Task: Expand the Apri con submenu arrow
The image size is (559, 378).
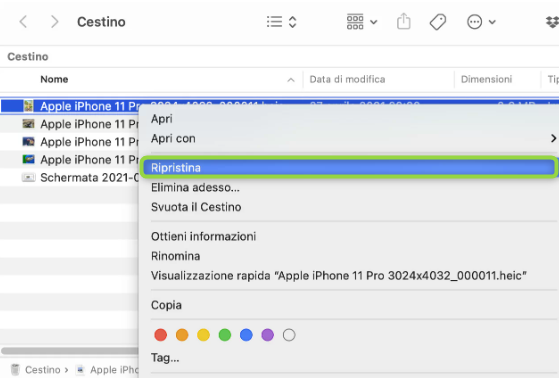Action: 553,138
